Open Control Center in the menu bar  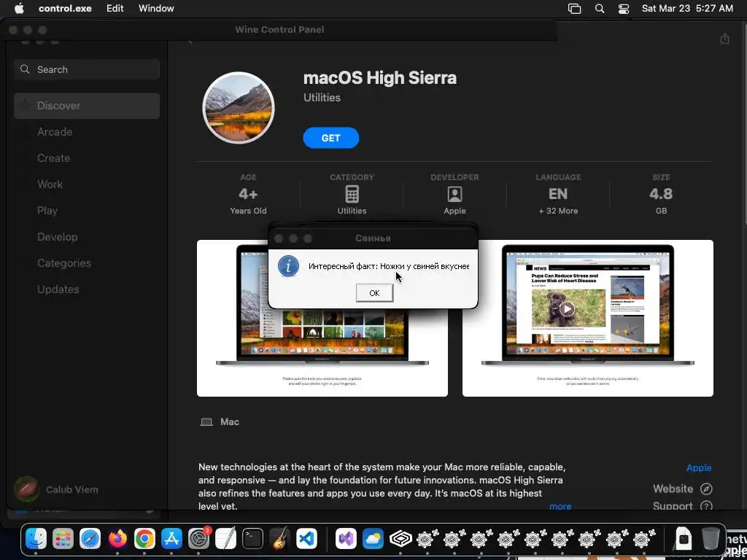[624, 9]
